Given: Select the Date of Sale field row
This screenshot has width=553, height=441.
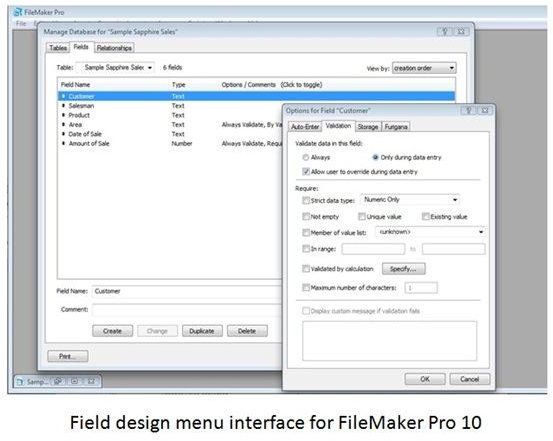Looking at the screenshot, I should coord(171,134).
